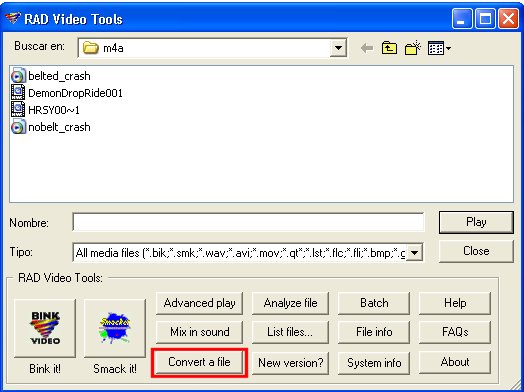The height and width of the screenshot is (392, 524).
Task: Go up one folder level icon
Action: 389,48
